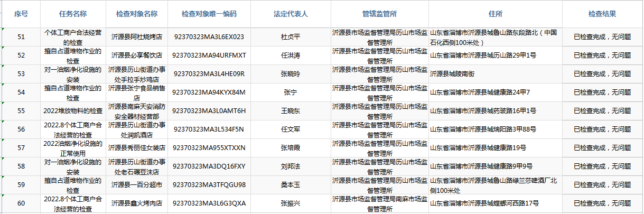Select the 沂源县秀丽佳女装店 cell
Image resolution: width=644 pixels, height=214 pixels.
click(x=137, y=148)
